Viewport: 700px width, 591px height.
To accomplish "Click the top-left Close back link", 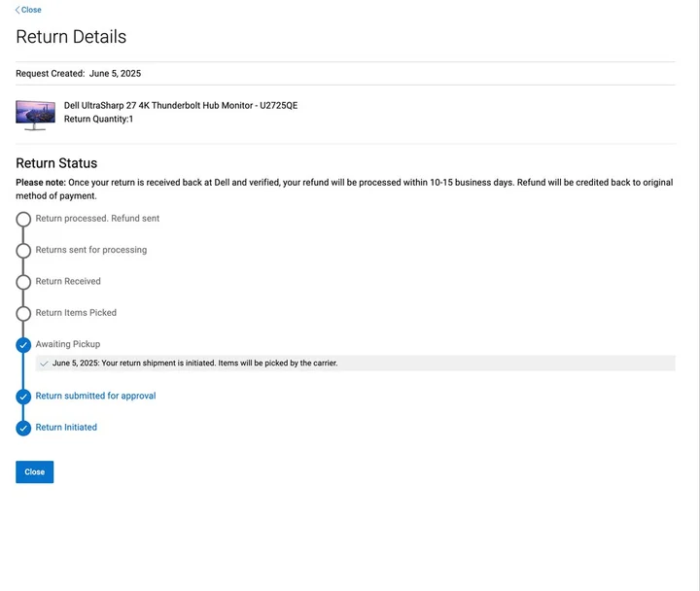I will tap(28, 10).
